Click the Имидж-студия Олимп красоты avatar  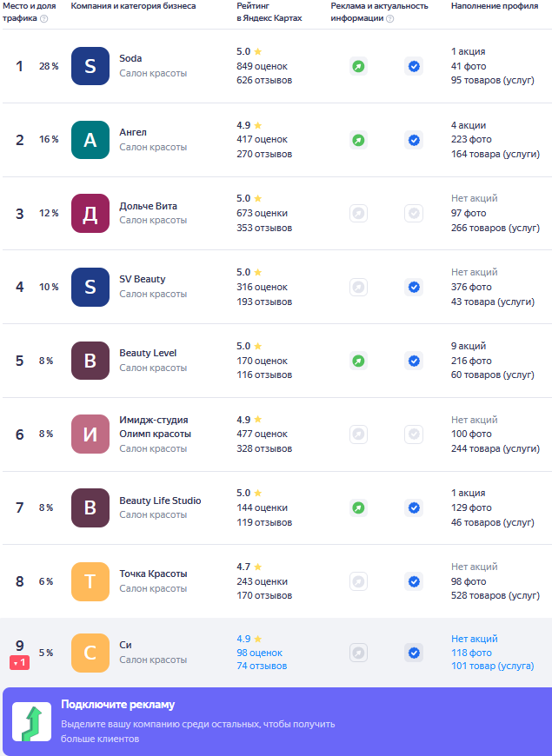click(90, 434)
